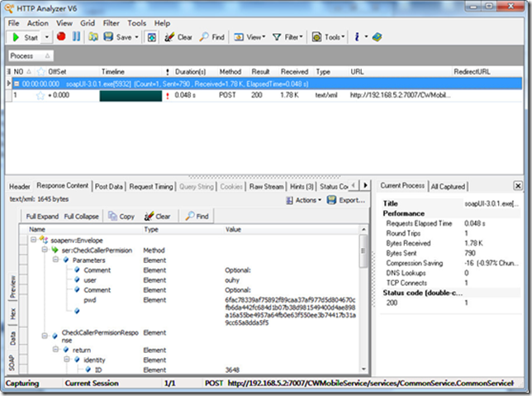Close the Current Process side panel
Screen dimensions: 532x396
518,186
